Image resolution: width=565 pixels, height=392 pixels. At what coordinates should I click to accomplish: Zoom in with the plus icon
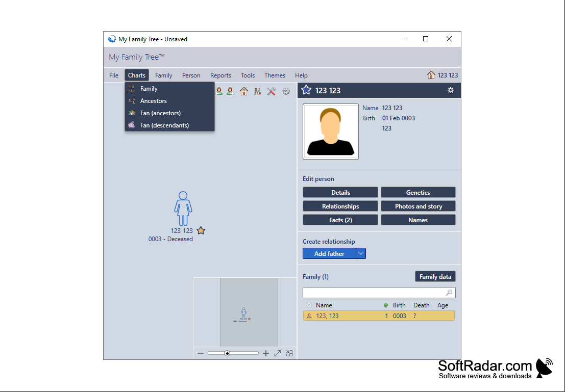[x=266, y=353]
